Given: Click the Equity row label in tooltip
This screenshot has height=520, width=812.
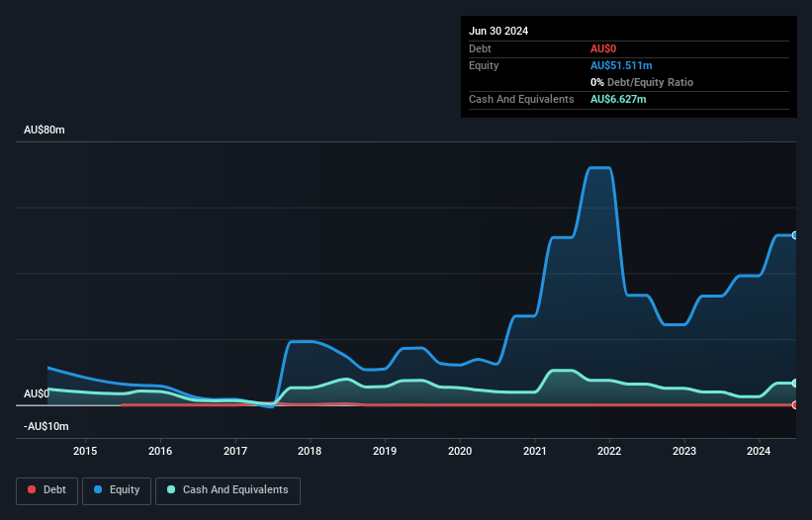Looking at the screenshot, I should [484, 65].
